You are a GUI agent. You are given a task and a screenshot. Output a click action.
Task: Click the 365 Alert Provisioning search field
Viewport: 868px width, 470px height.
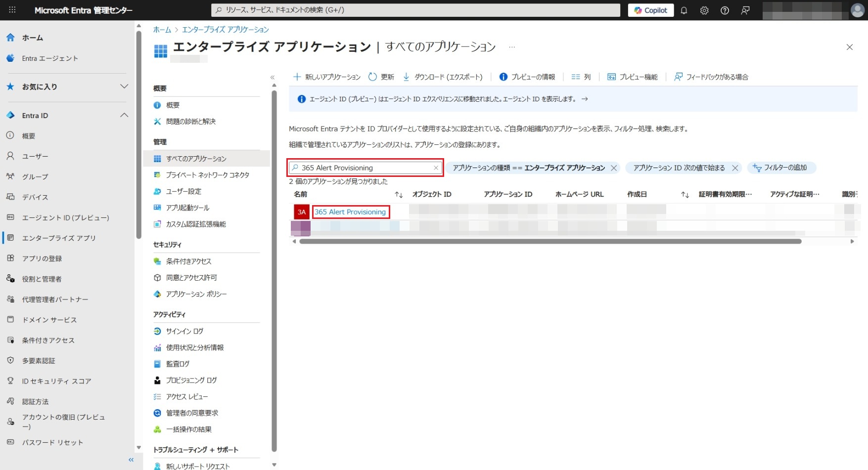coord(364,168)
